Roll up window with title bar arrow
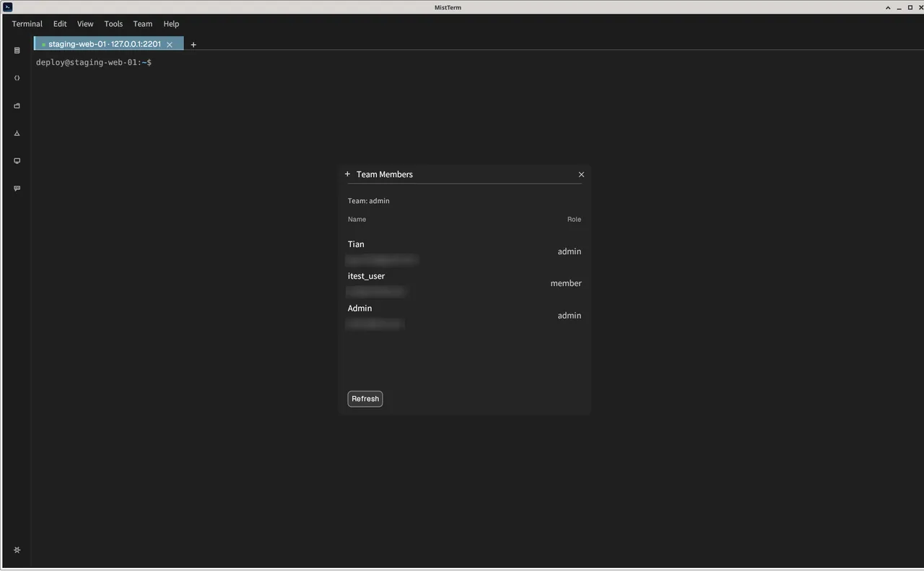The image size is (924, 578). 888,7
